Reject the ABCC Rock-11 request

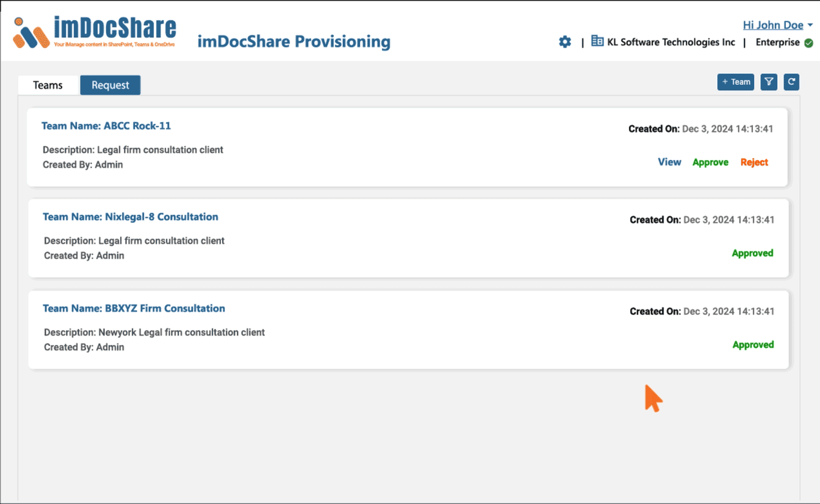coord(754,162)
